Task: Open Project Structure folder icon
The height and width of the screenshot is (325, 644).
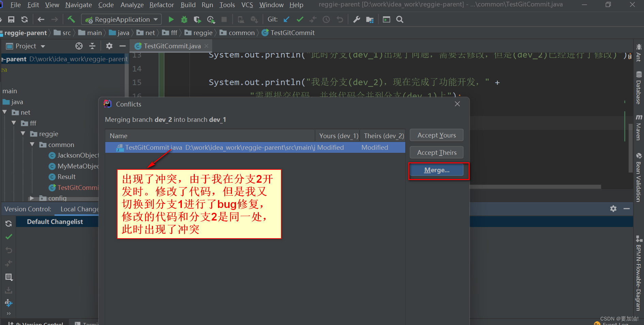Action: [x=370, y=19]
